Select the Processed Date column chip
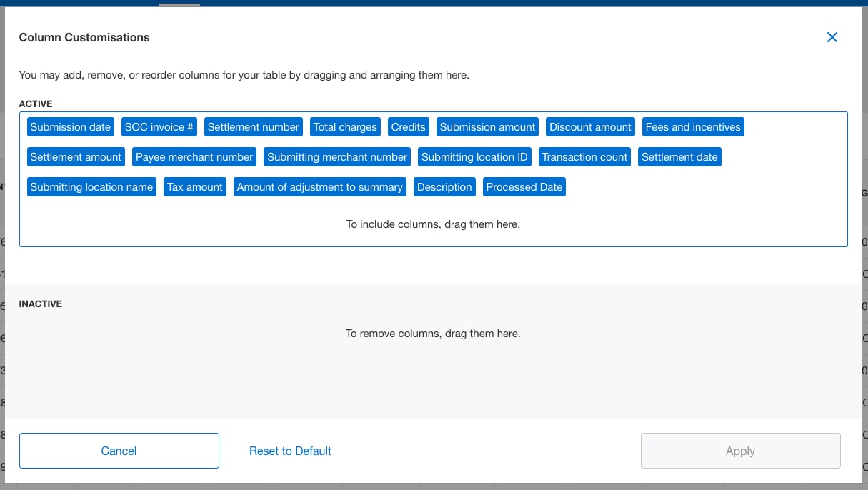Viewport: 868px width, 490px height. click(524, 186)
